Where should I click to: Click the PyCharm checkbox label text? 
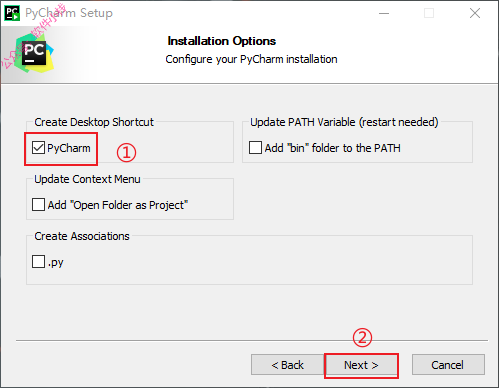[69, 148]
